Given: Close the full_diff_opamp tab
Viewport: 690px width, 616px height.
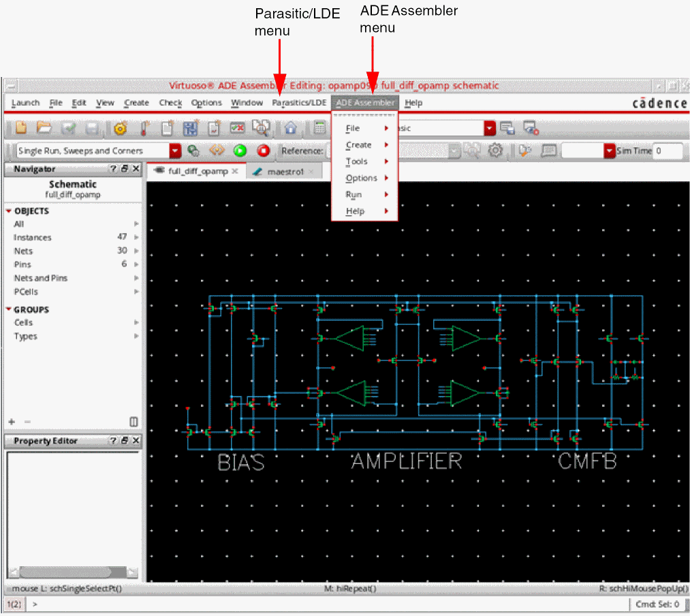Looking at the screenshot, I should pos(235,172).
